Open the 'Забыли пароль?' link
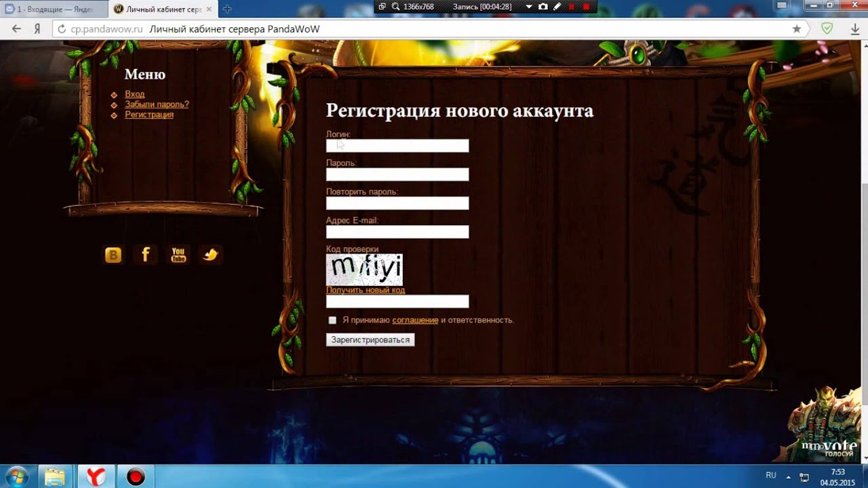Viewport: 868px width, 488px height. click(157, 104)
